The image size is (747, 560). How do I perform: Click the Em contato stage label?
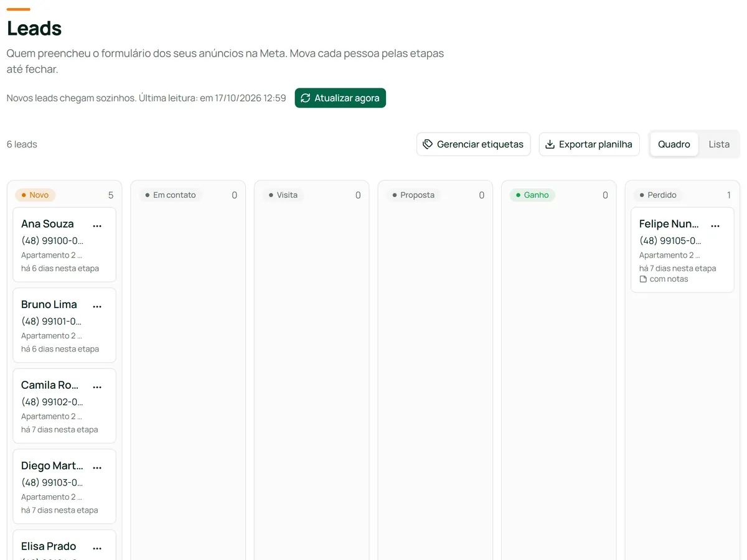tap(170, 195)
